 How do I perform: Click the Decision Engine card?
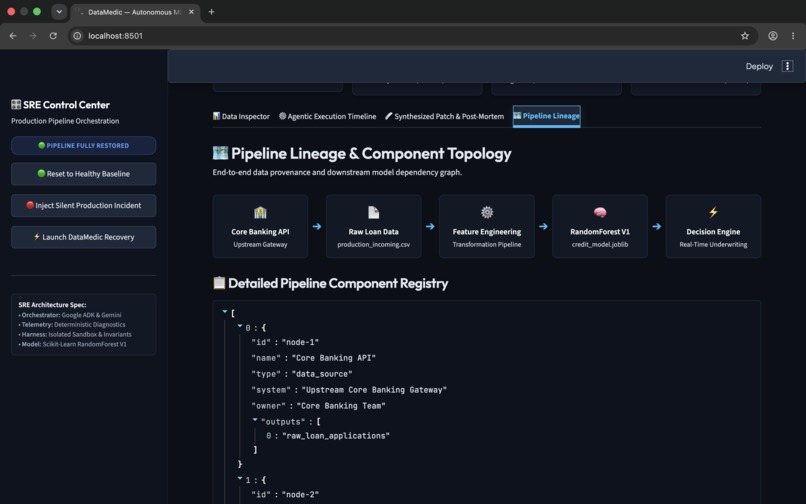click(713, 226)
